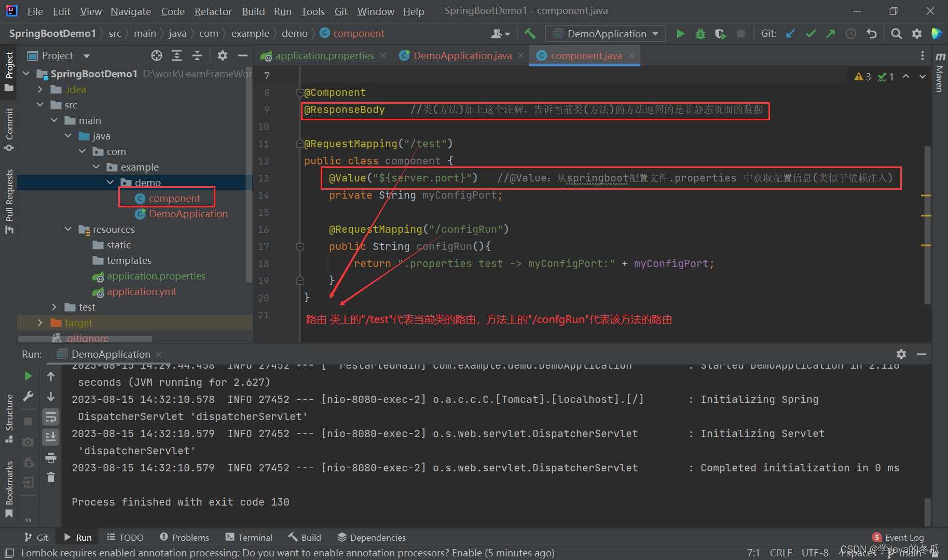This screenshot has width=948, height=560.
Task: Rerun DemoApplication in Run panel
Action: [29, 376]
